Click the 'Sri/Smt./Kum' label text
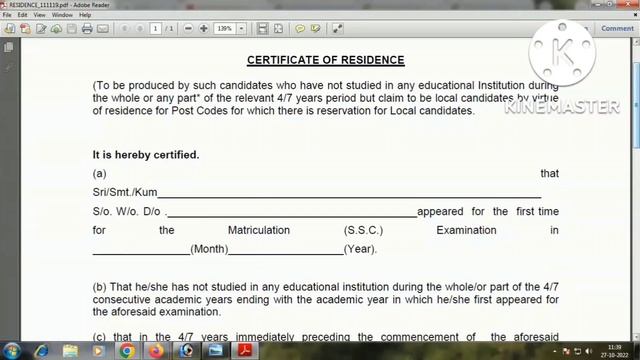640x360 pixels. click(x=125, y=192)
